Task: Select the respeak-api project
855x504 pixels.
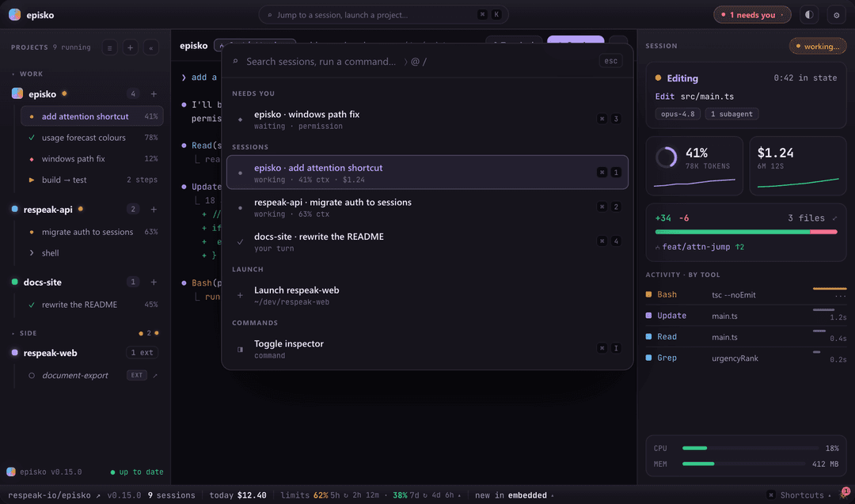Action: (x=47, y=209)
